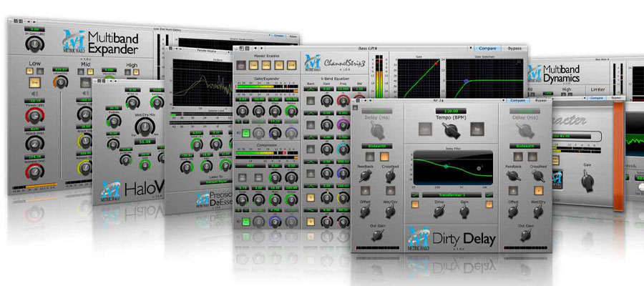Open the MIO sidechain dropdown in the Compressor section
Screen dimensions: 644x286
tap(250, 166)
